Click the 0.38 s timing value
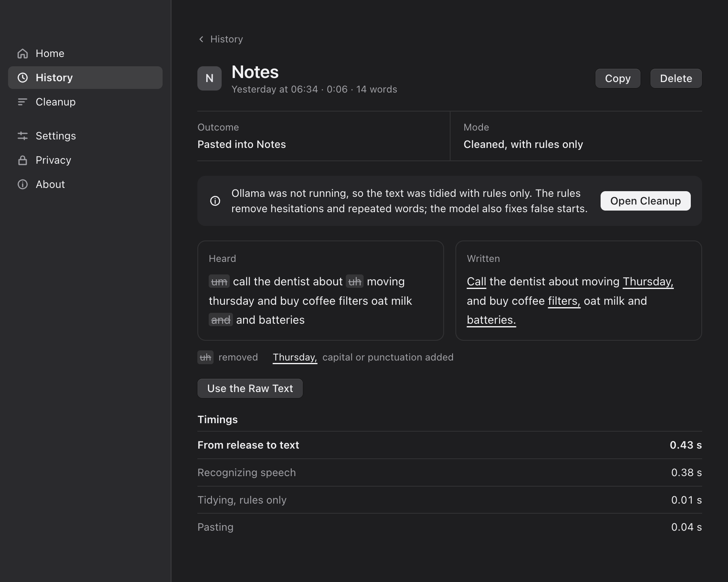The image size is (728, 582). click(687, 472)
